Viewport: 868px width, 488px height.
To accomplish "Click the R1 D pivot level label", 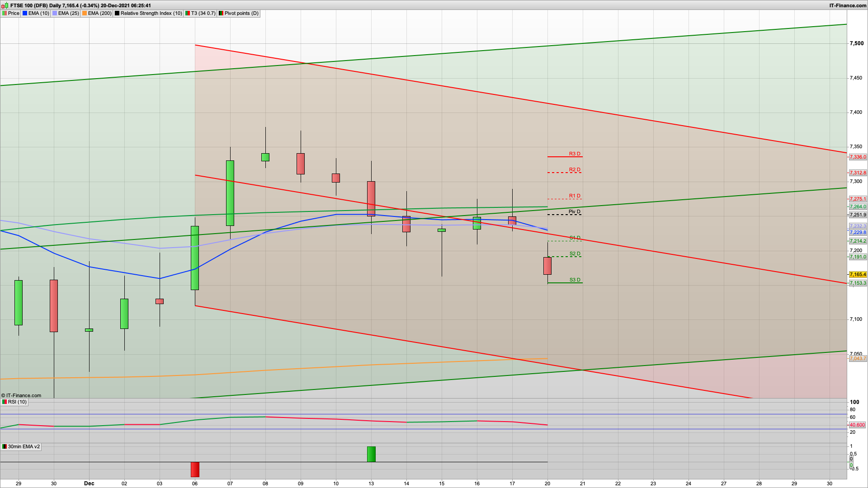I will pyautogui.click(x=575, y=196).
